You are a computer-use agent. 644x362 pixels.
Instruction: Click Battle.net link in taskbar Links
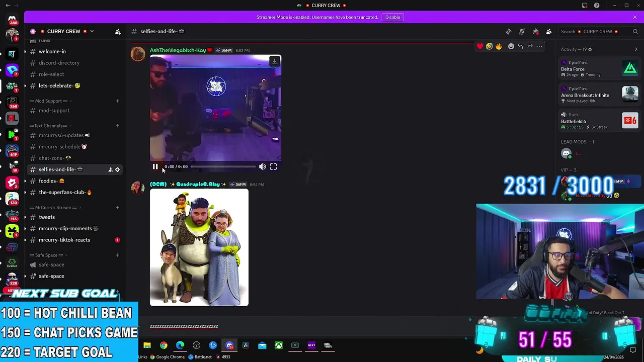click(x=200, y=357)
